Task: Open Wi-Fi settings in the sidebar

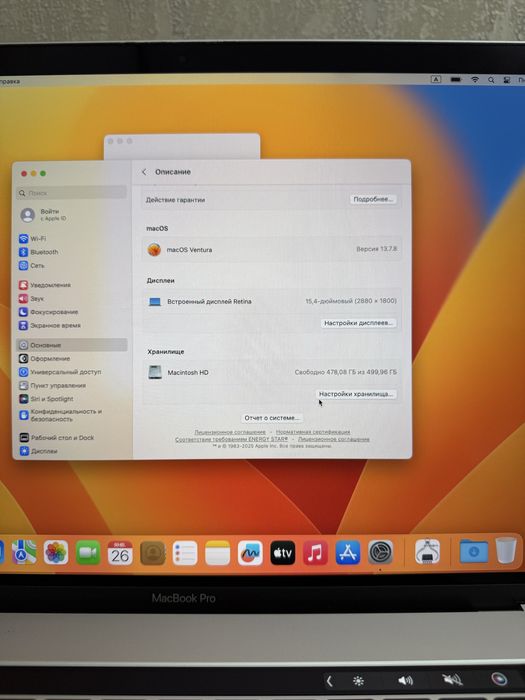Action: pyautogui.click(x=32, y=239)
